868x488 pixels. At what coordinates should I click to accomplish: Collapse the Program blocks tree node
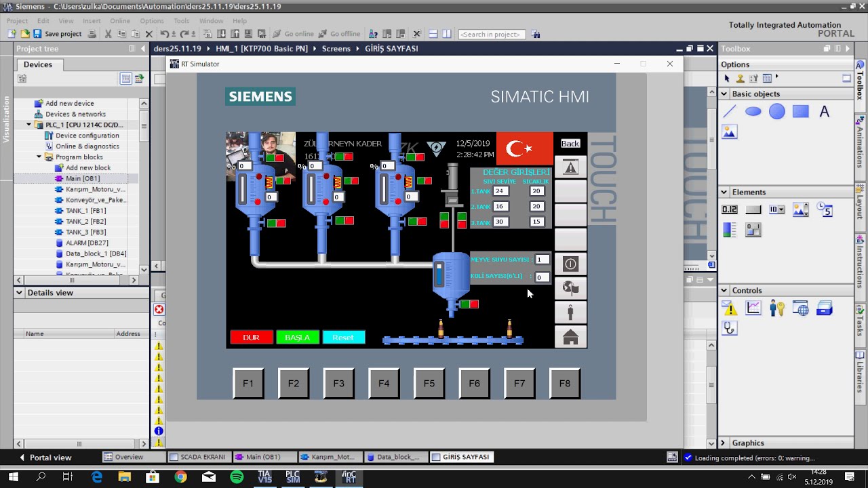[39, 157]
